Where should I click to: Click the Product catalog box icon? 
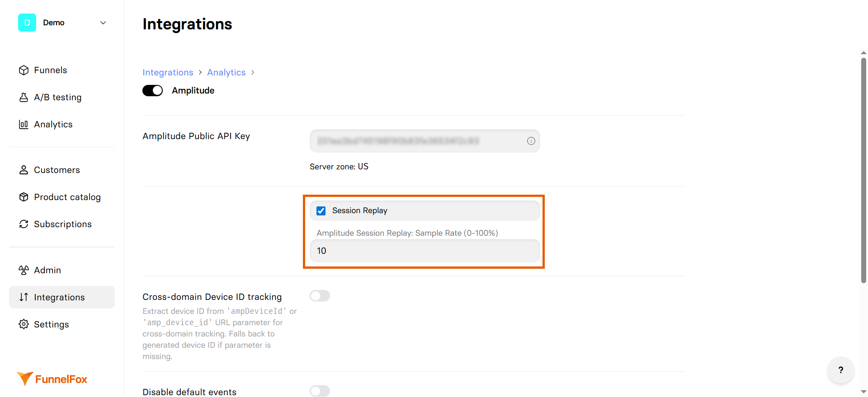(x=24, y=197)
